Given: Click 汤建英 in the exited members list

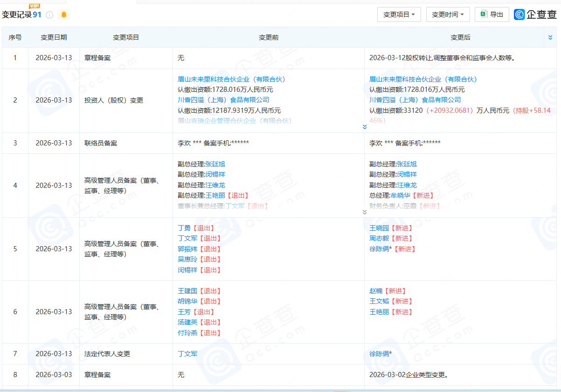Looking at the screenshot, I should pos(187,322).
